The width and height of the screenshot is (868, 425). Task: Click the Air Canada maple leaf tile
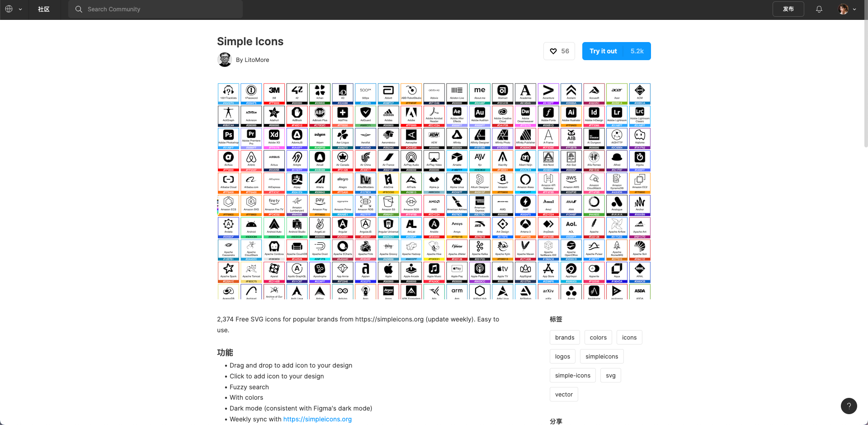pyautogui.click(x=343, y=161)
